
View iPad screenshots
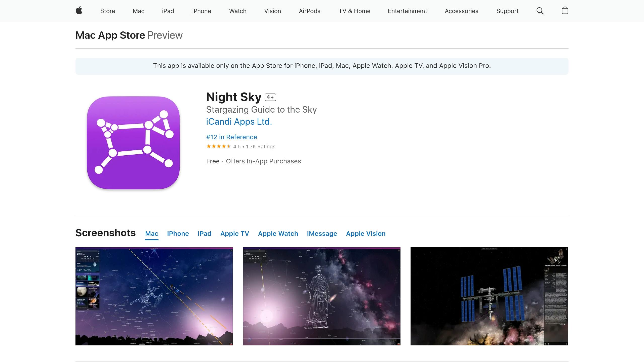point(204,234)
